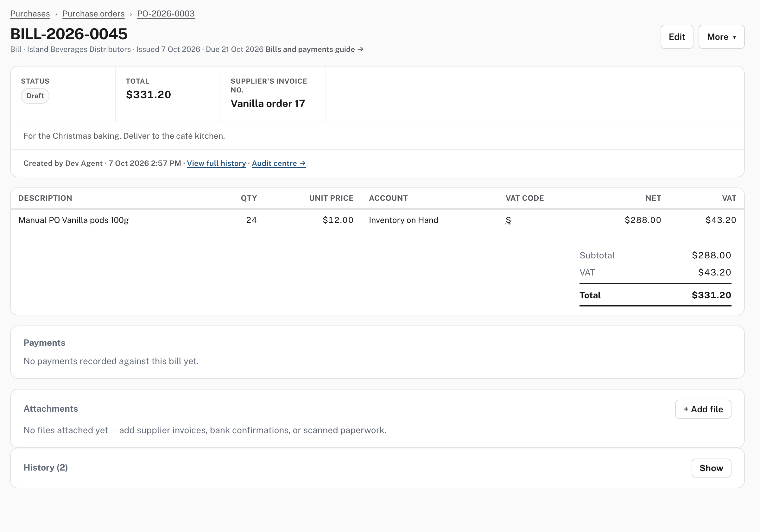Click the Description column header
Image resolution: width=760 pixels, height=532 pixels.
click(45, 198)
